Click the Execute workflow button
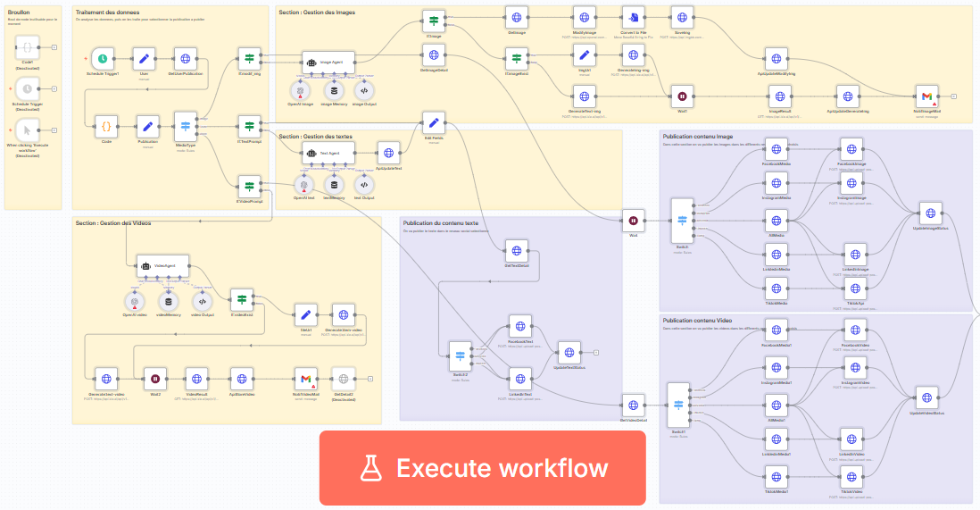Image resolution: width=980 pixels, height=510 pixels. [483, 468]
